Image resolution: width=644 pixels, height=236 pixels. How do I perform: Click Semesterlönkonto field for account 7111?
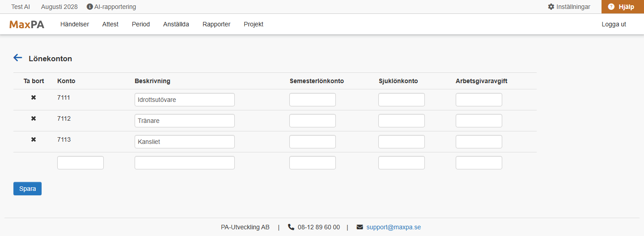[x=313, y=100]
